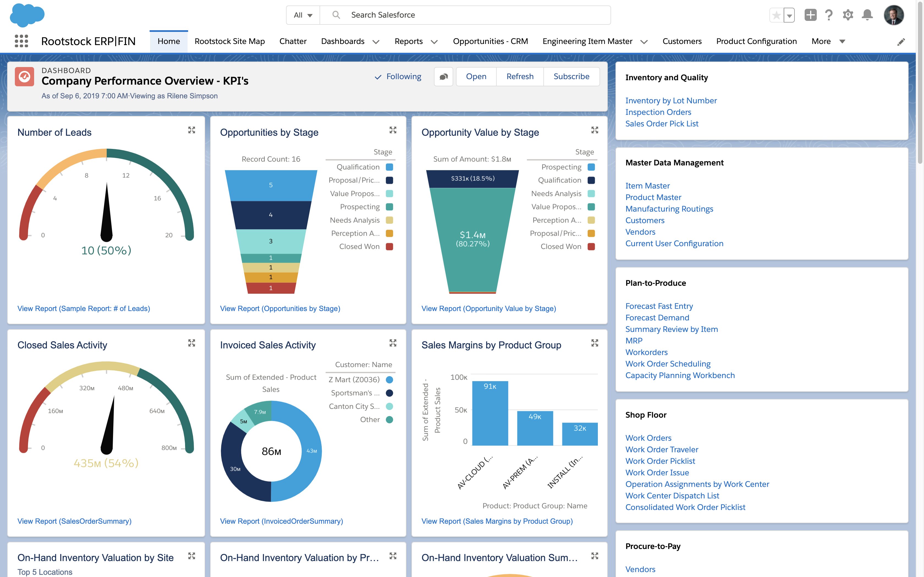Click the Closed Won red legend swatch
924x577 pixels.
click(389, 246)
